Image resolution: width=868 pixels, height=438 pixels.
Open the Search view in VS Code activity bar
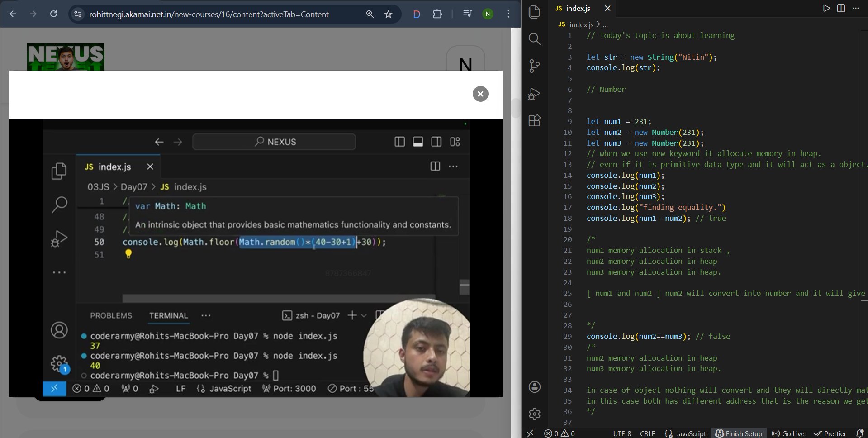[x=534, y=39]
